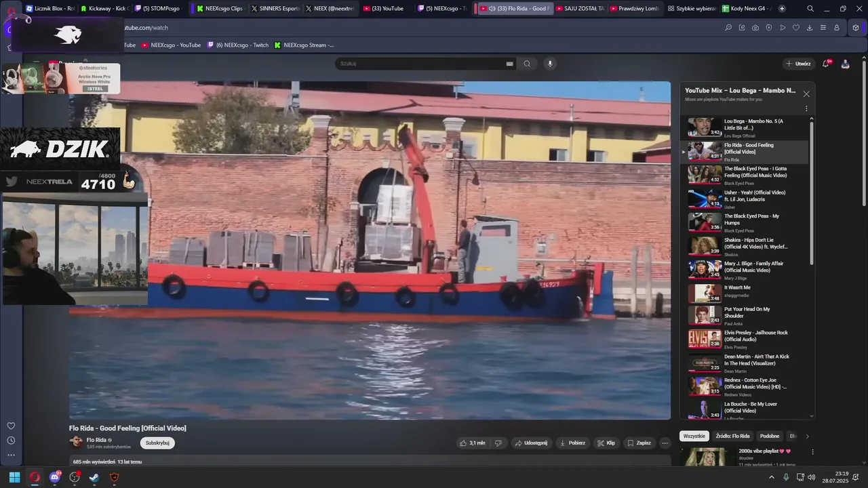Bookmark page with the heart icon
Screen dimensions: 868x488
coord(796,28)
